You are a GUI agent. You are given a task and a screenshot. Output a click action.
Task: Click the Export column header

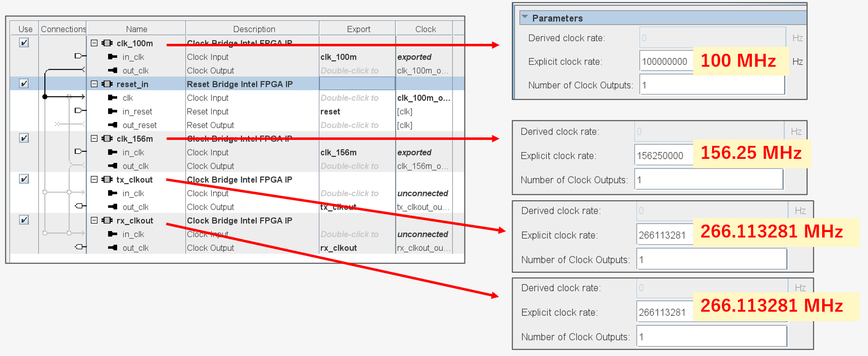coord(358,29)
